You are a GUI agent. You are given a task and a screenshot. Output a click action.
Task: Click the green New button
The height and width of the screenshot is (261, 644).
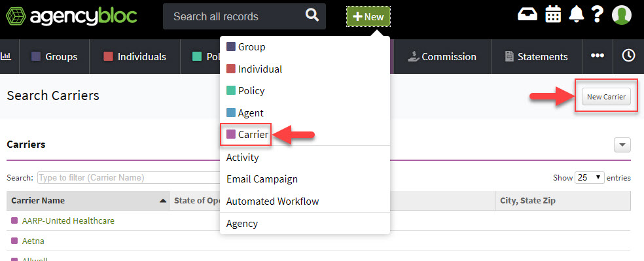tap(368, 16)
